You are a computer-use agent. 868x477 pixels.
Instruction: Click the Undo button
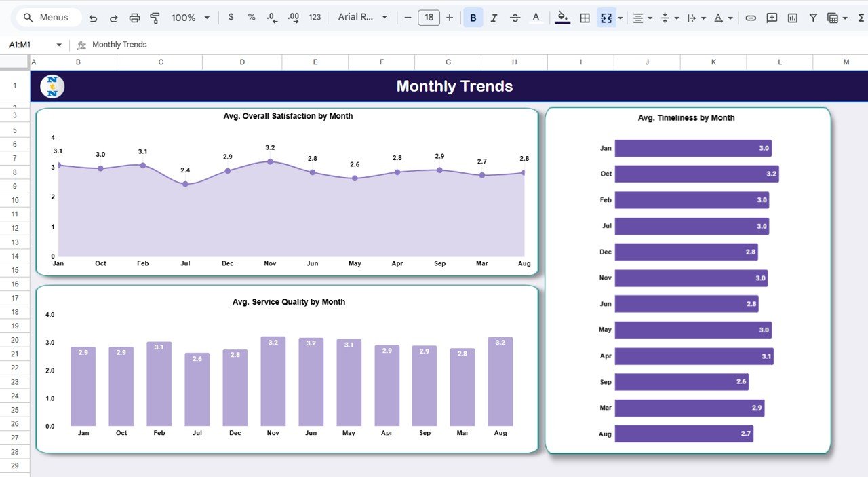tap(93, 18)
